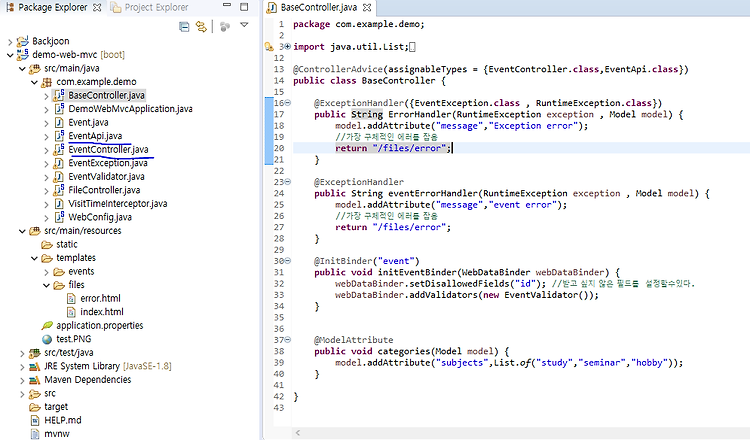Screen dimensions: 750x440
Task: Click the Event.java file icon
Action: (58, 122)
